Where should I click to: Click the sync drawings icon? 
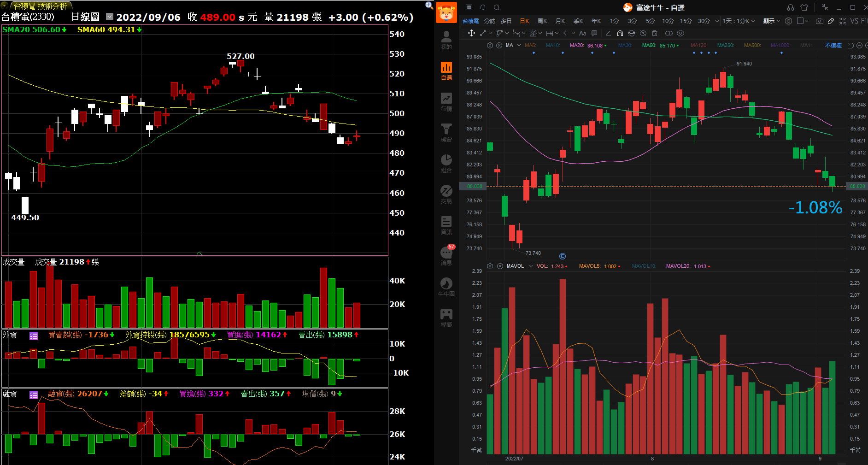(632, 33)
